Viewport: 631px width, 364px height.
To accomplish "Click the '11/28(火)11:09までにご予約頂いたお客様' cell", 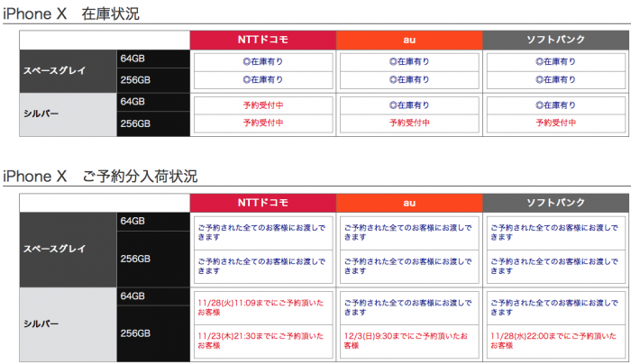I will pyautogui.click(x=263, y=308).
